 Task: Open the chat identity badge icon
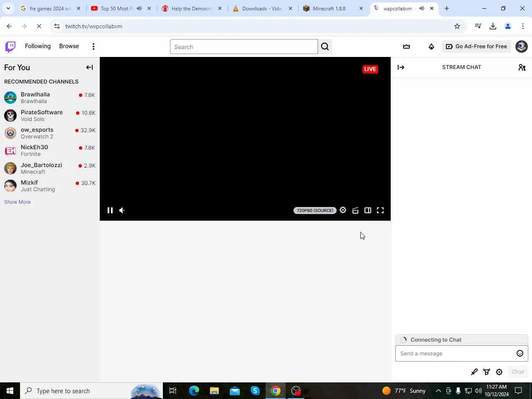tap(474, 372)
